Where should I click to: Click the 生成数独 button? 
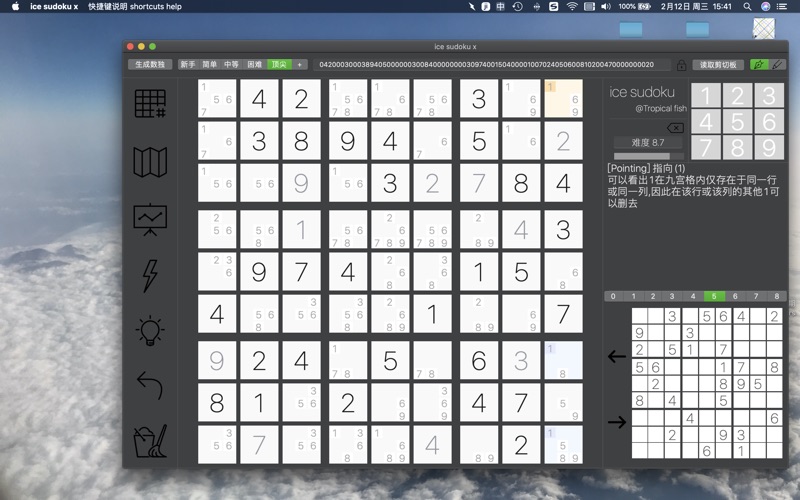click(150, 64)
